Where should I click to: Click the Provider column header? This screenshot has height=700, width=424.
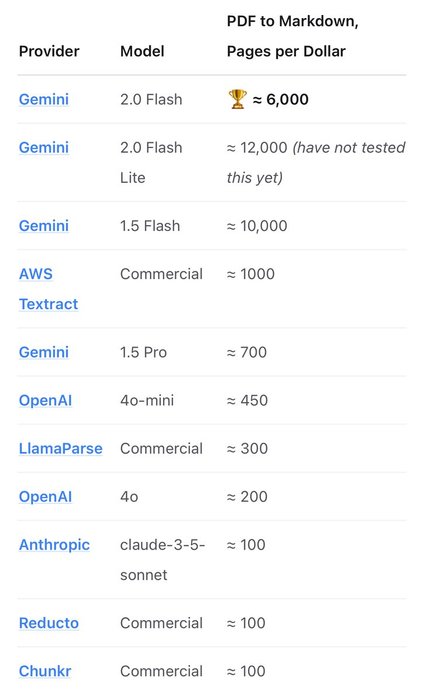49,51
